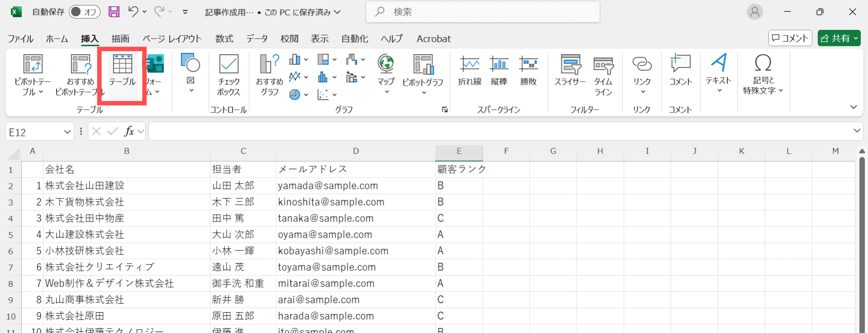
Task: Click the Link (リンク) icon
Action: tap(642, 65)
